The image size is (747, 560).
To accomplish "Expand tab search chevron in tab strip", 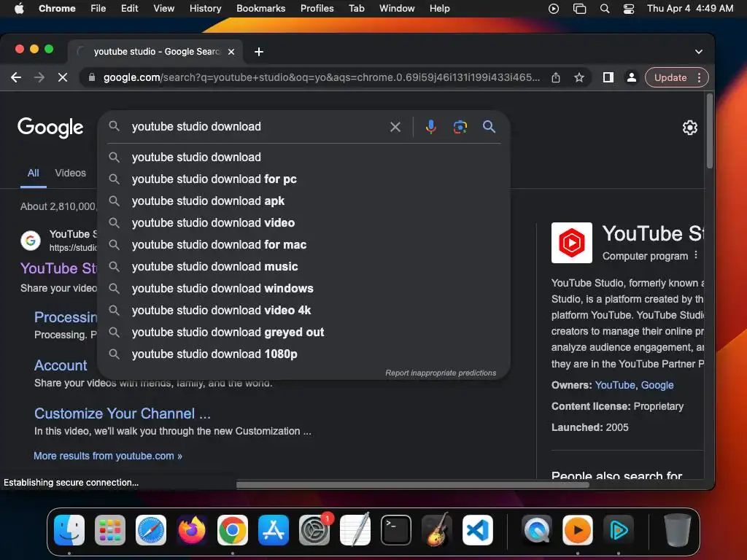I will click(698, 52).
